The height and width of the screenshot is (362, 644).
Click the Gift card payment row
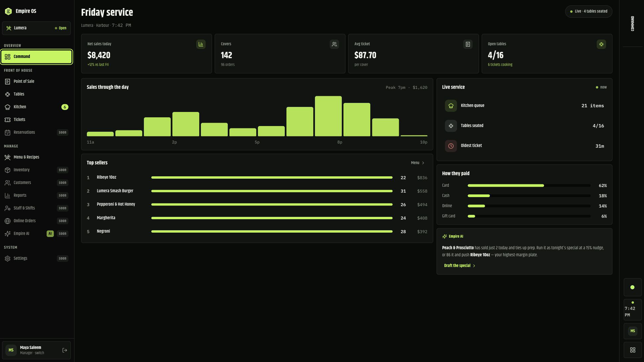pyautogui.click(x=524, y=216)
